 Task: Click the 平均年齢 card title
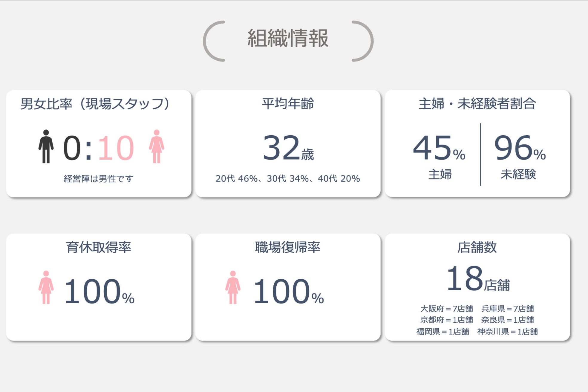pyautogui.click(x=288, y=104)
